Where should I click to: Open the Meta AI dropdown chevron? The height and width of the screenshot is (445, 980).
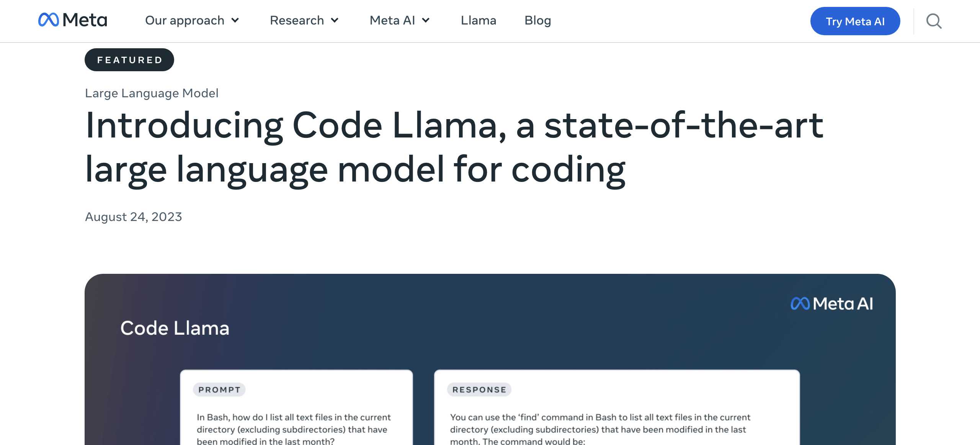pos(426,20)
